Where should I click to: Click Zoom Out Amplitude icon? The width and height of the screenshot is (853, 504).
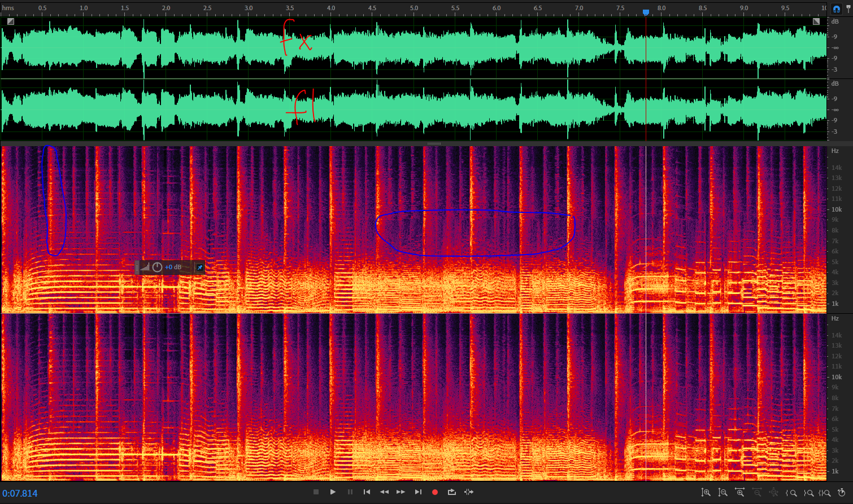click(x=723, y=493)
